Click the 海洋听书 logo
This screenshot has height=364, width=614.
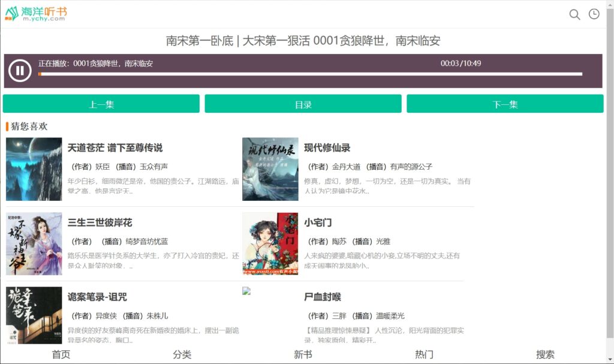pos(35,14)
